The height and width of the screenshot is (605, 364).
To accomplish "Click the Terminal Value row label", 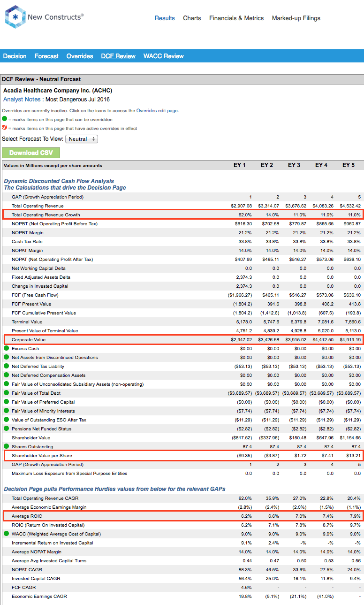I will coord(27,322).
